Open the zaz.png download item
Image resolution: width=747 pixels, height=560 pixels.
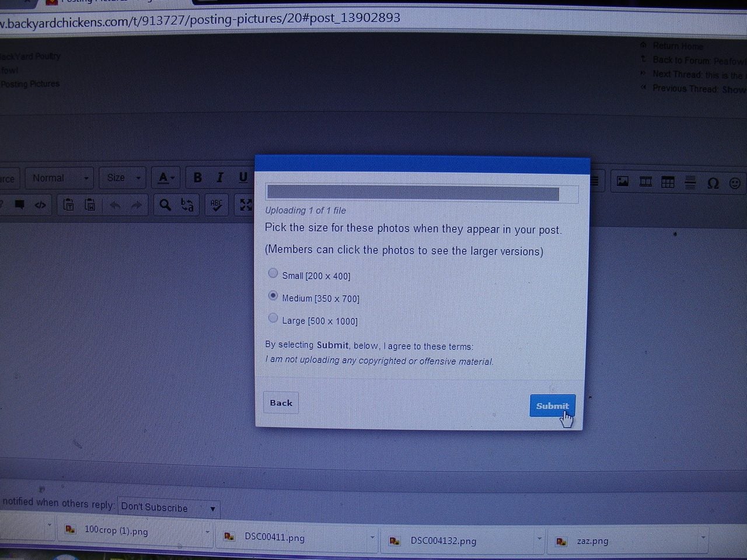click(592, 541)
